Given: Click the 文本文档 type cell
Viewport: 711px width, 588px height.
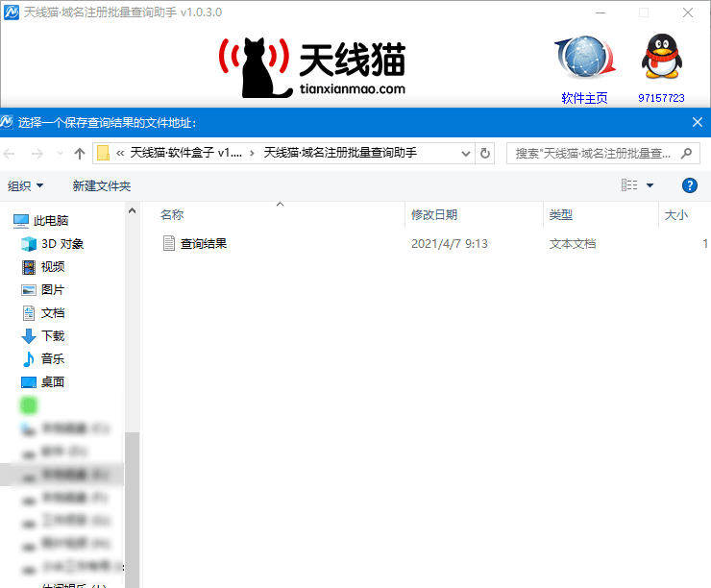Looking at the screenshot, I should coord(573,244).
